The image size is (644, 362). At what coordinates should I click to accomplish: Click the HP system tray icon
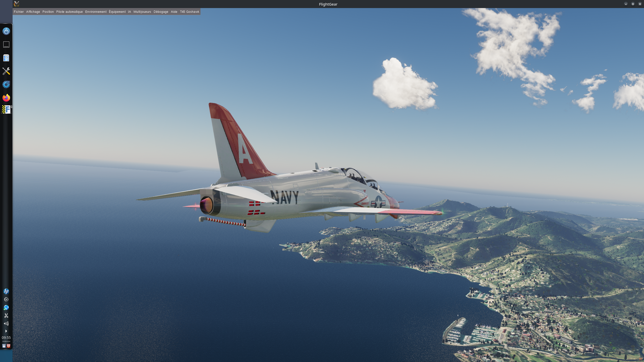coord(6,291)
